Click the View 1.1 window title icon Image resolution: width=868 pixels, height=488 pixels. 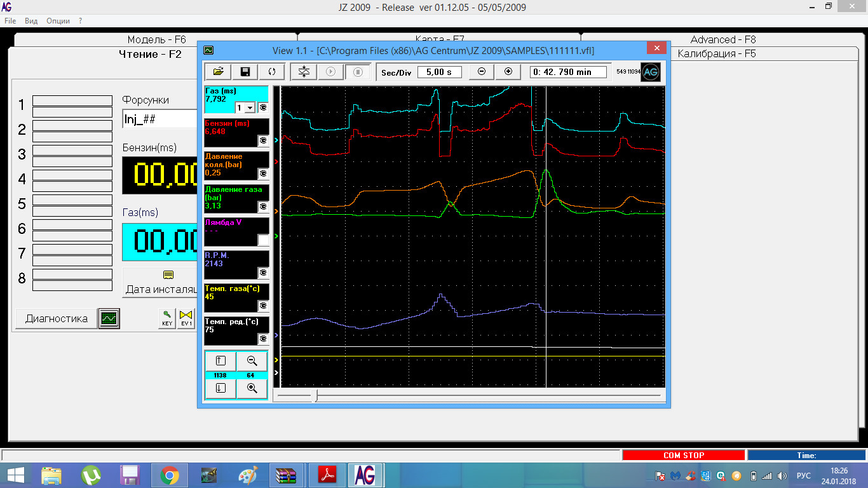click(x=208, y=50)
